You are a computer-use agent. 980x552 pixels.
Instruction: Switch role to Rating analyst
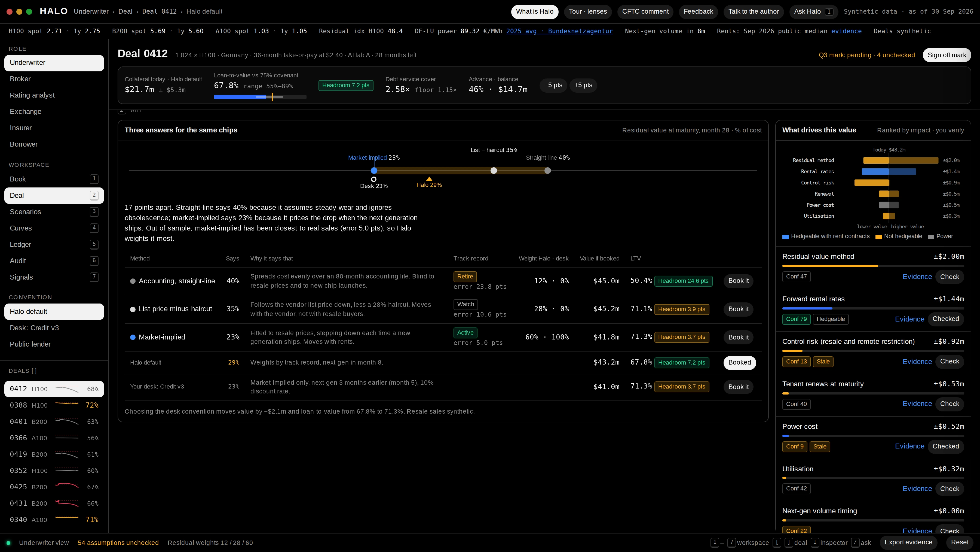[54, 95]
